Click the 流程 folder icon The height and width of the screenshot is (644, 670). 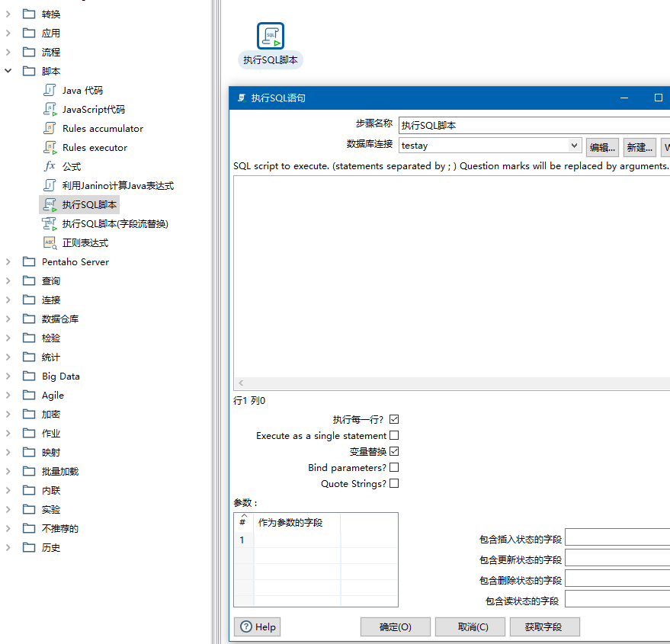29,52
